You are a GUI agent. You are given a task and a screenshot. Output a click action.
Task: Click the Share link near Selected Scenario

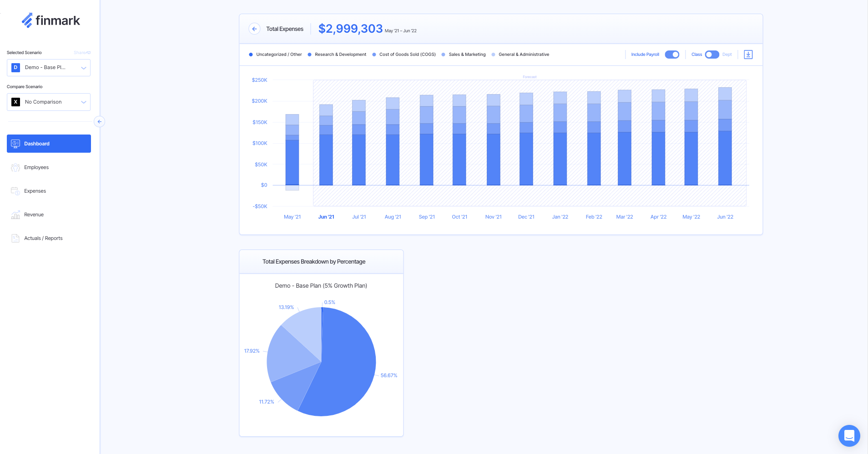pyautogui.click(x=82, y=53)
